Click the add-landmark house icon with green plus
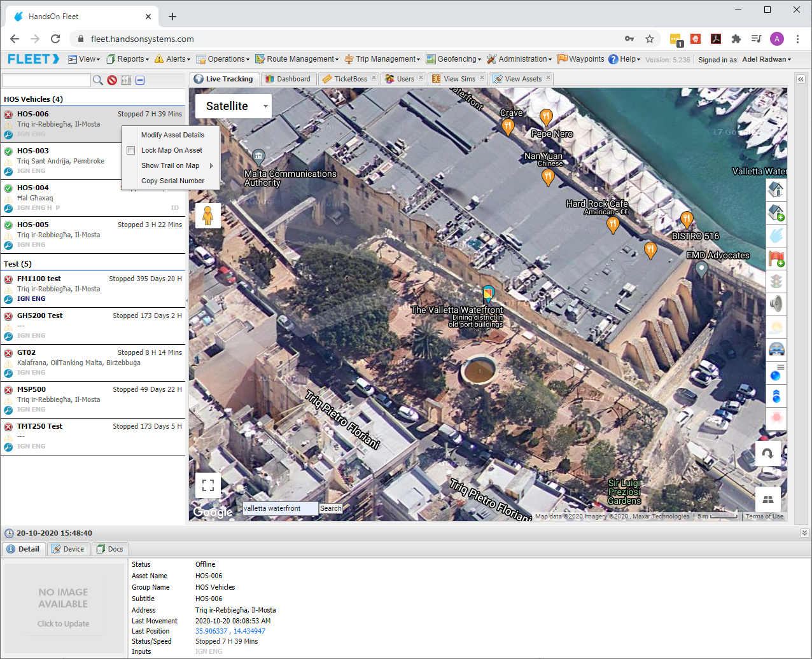The height and width of the screenshot is (659, 812). click(x=776, y=212)
